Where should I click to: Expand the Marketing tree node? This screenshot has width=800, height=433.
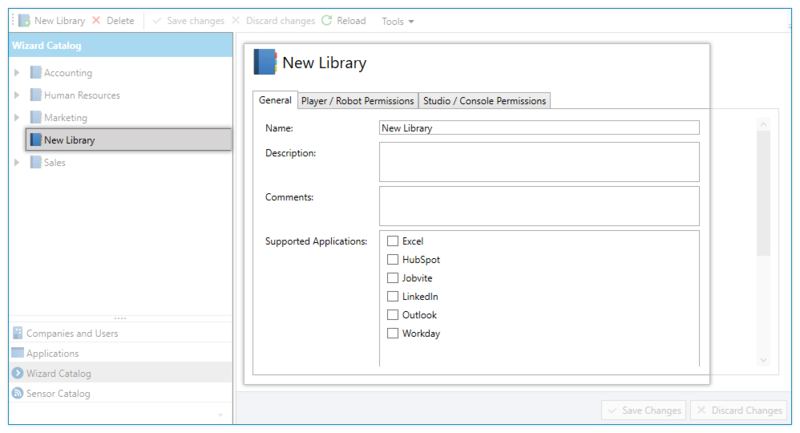pos(16,118)
